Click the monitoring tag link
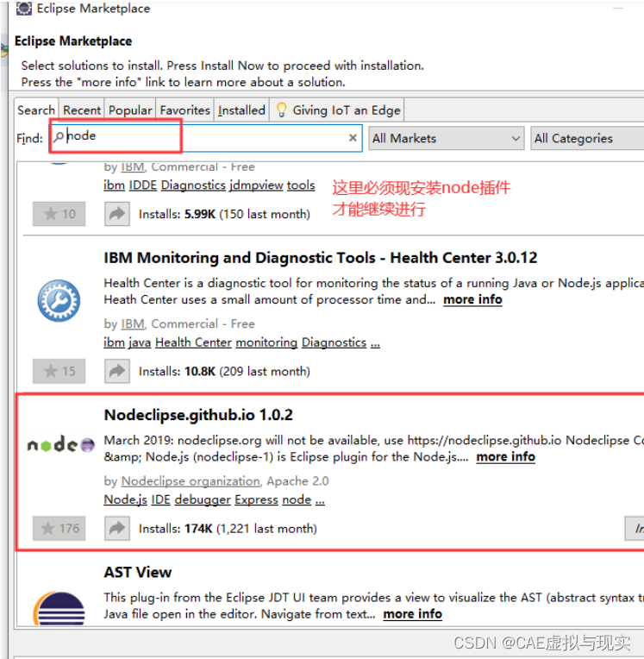 [266, 342]
